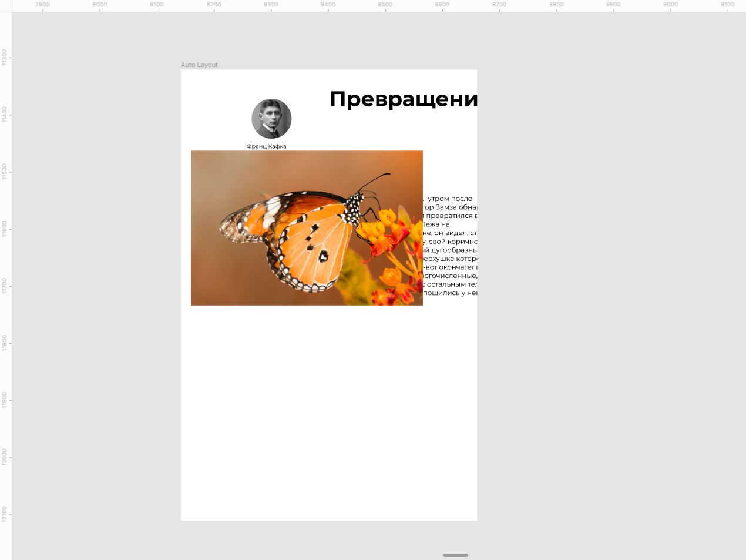Screen dimensions: 746x560
Task: Click the horizontal scrollbar thumb at the bottom
Action: pyautogui.click(x=455, y=555)
